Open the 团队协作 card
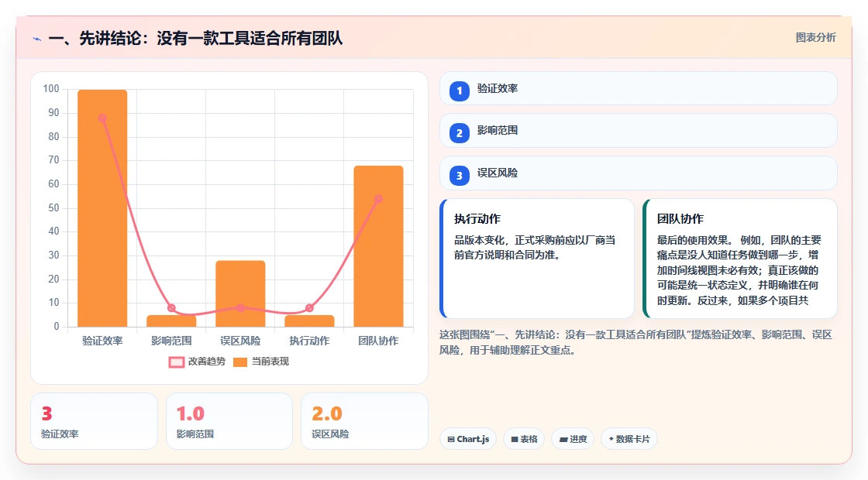 (740, 259)
